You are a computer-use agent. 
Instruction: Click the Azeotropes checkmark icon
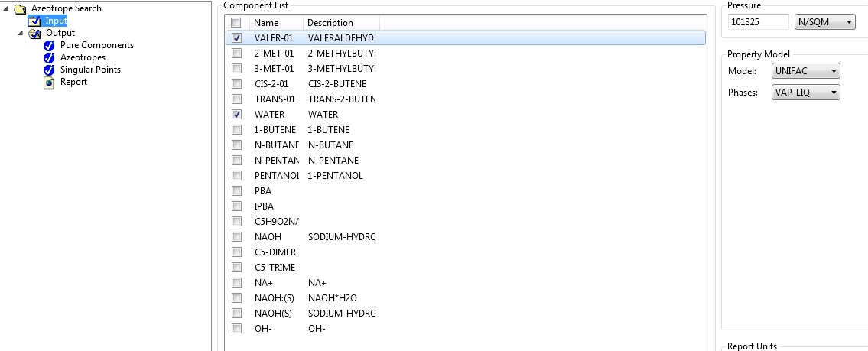49,57
